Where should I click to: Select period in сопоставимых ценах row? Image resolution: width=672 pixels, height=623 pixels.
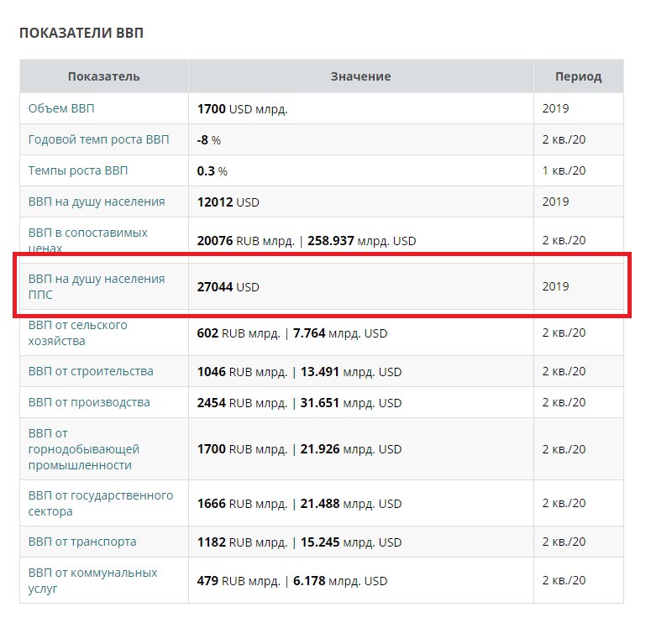[564, 240]
